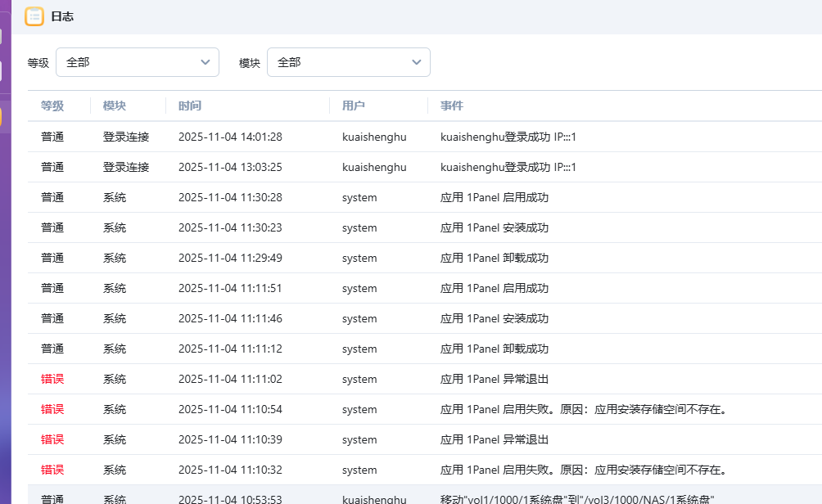Sort by the 时间 column header
This screenshot has width=822, height=504.
190,106
